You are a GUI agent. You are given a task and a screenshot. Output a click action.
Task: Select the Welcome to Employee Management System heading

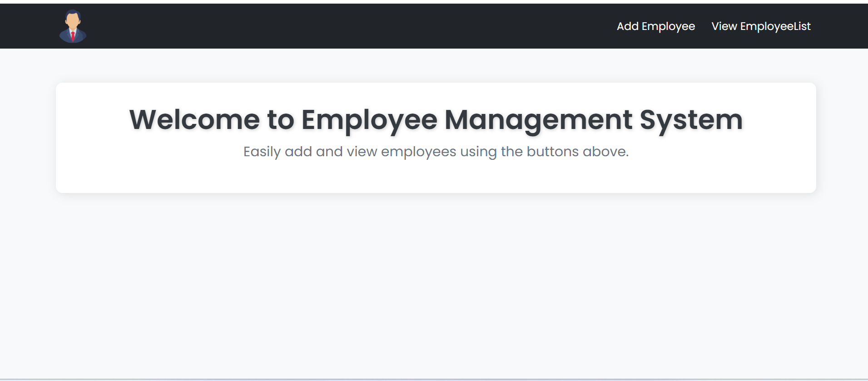click(436, 120)
